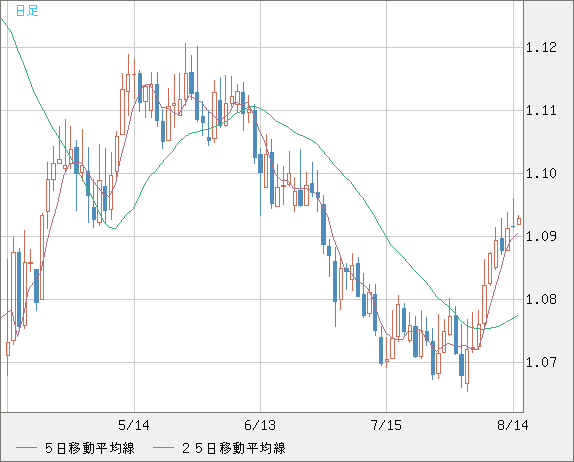Image resolution: width=574 pixels, height=462 pixels.
Task: Click the 6/13 date label
Action: 260,425
